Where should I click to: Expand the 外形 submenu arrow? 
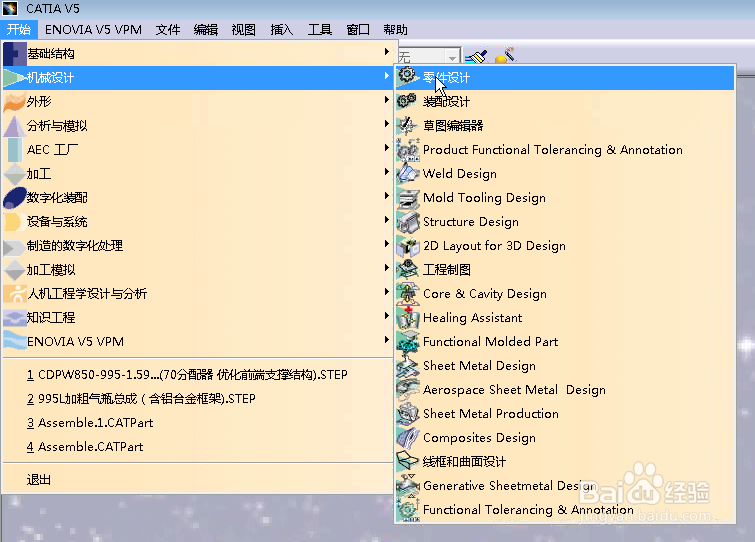[387, 100]
